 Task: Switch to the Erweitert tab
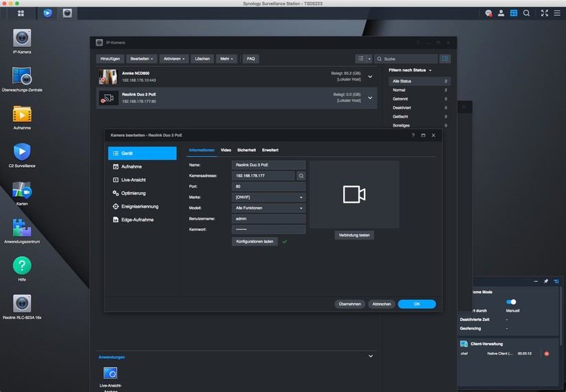pos(270,150)
